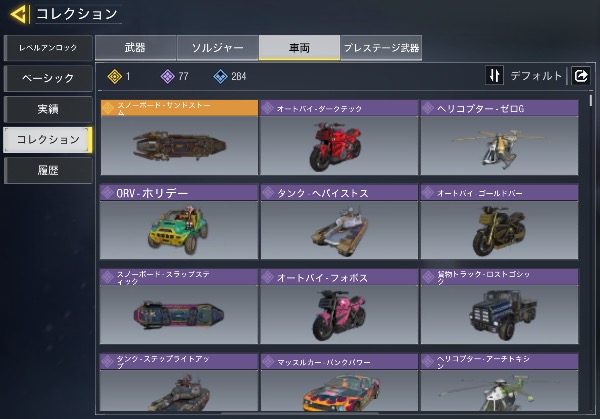The image size is (600, 419).
Task: Click the yellow back arrow icon
Action: click(x=19, y=14)
